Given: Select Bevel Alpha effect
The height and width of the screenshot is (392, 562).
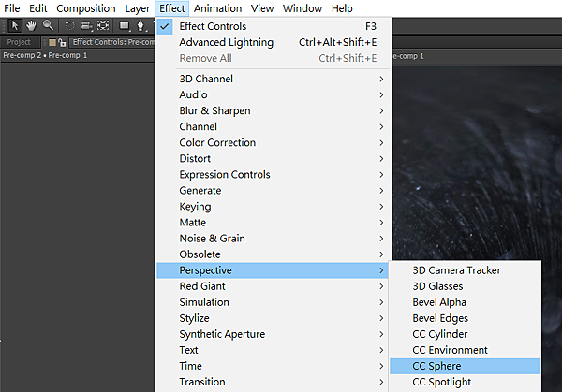Looking at the screenshot, I should 439,302.
